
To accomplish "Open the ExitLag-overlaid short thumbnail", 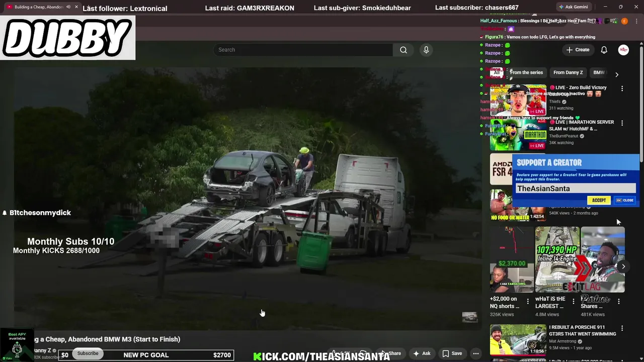I will [603, 259].
